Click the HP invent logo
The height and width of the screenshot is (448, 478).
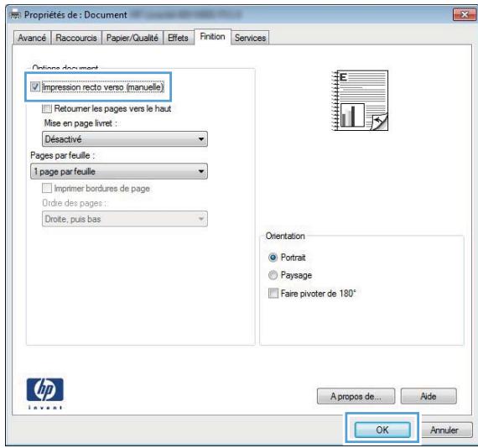point(45,393)
